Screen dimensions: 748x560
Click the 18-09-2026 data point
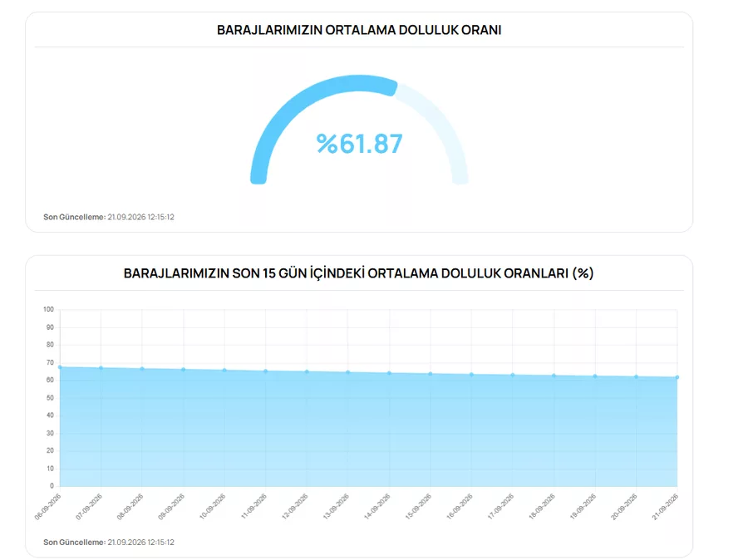point(554,376)
